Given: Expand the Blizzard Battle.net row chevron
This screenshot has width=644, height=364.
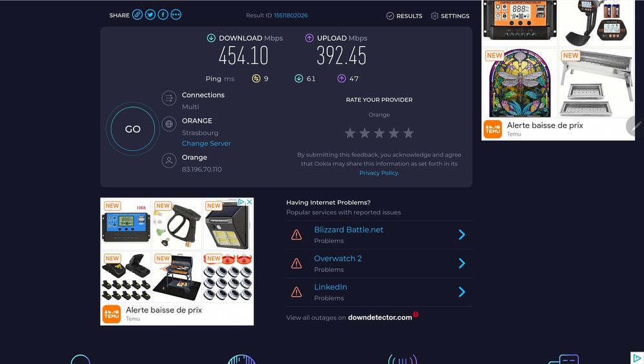Looking at the screenshot, I should point(461,234).
